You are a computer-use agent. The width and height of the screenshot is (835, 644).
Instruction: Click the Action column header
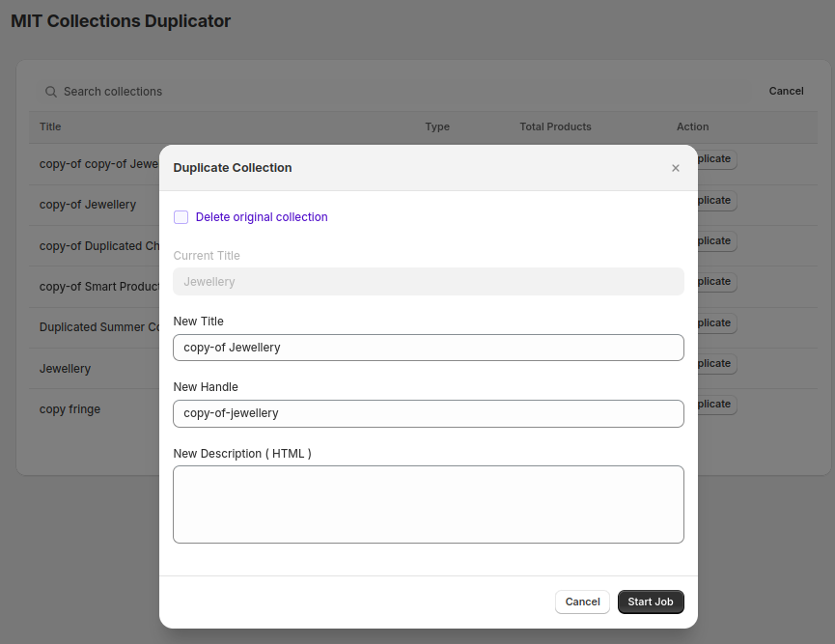point(692,126)
